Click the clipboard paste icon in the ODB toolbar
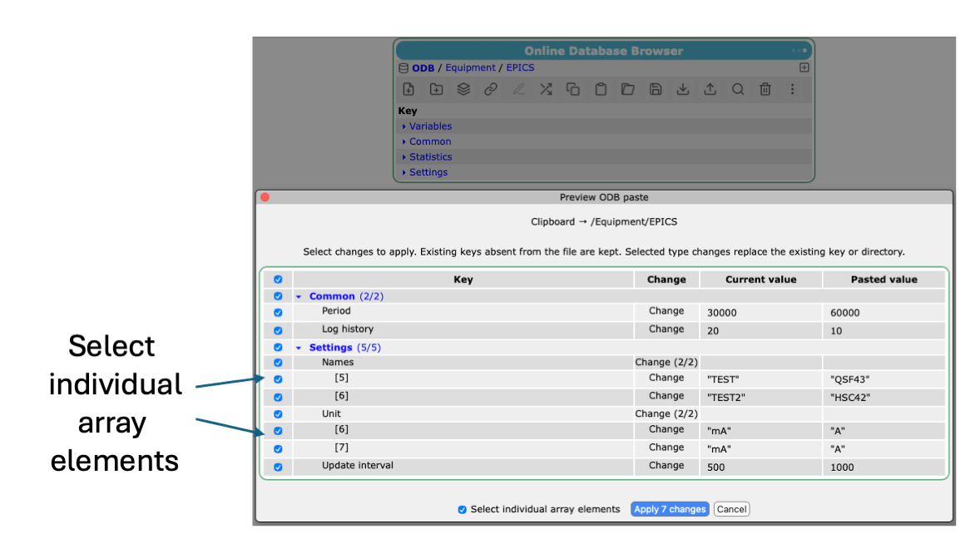 coord(601,89)
